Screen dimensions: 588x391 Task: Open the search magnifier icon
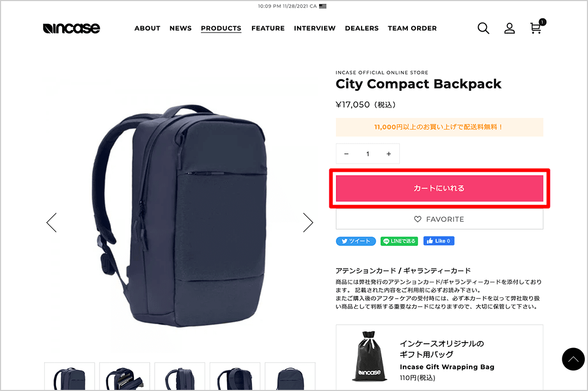point(483,28)
